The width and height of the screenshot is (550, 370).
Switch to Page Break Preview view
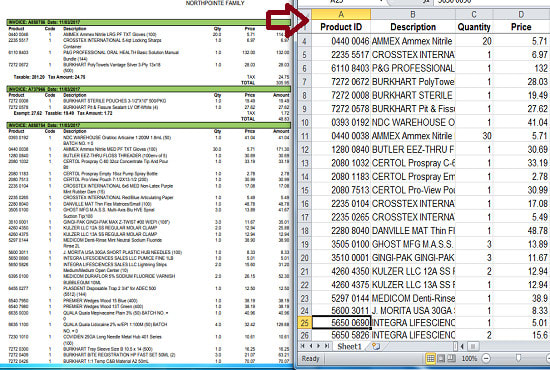coord(451,358)
